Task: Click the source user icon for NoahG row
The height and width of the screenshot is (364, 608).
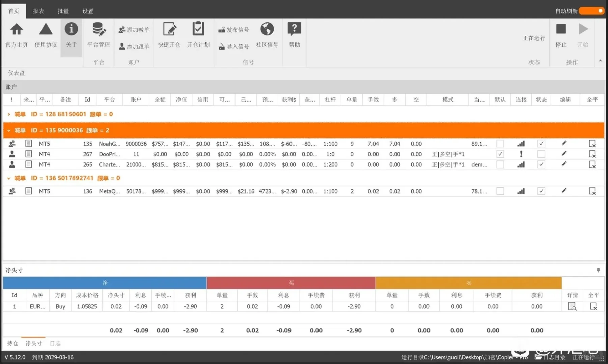Action: pos(12,144)
